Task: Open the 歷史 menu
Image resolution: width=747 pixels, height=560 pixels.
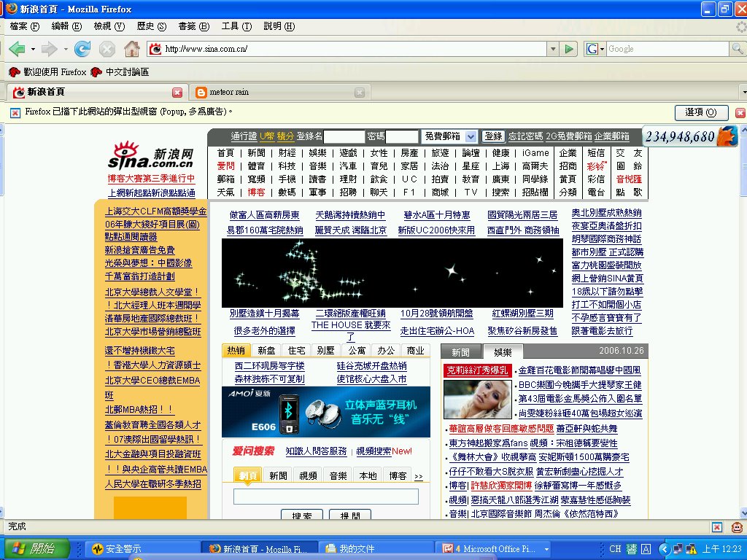Action: 152,26
